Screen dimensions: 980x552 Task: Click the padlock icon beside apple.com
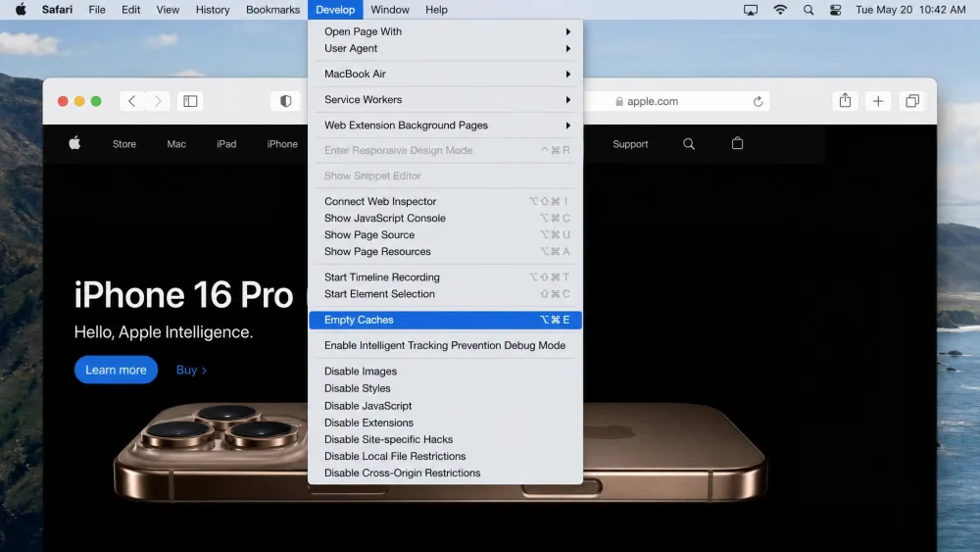tap(618, 101)
